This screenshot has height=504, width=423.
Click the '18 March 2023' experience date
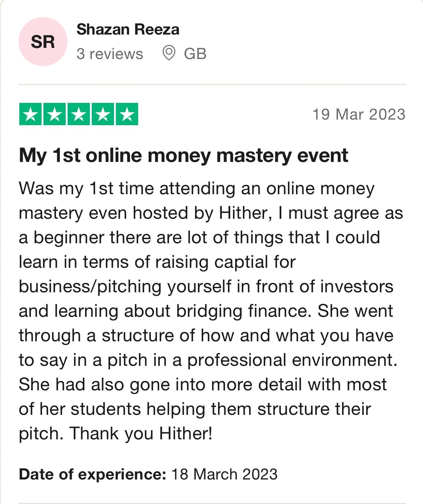(x=224, y=474)
